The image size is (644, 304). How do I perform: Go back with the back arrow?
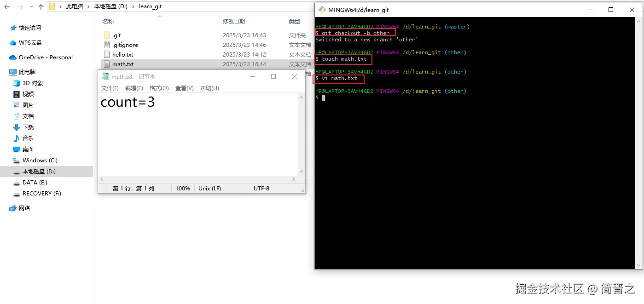point(6,6)
